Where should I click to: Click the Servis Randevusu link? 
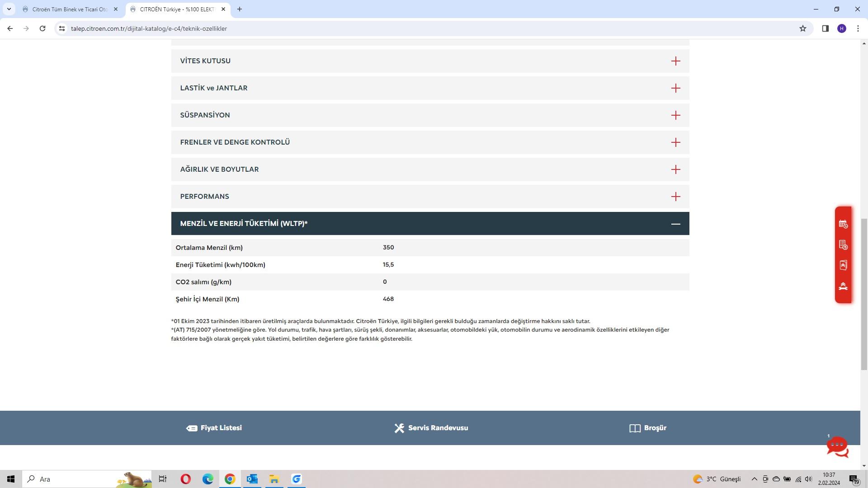click(431, 428)
